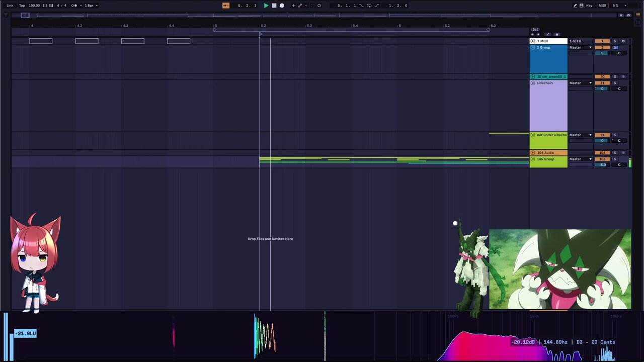
Task: Solo the sidechain track
Action: 615,83
